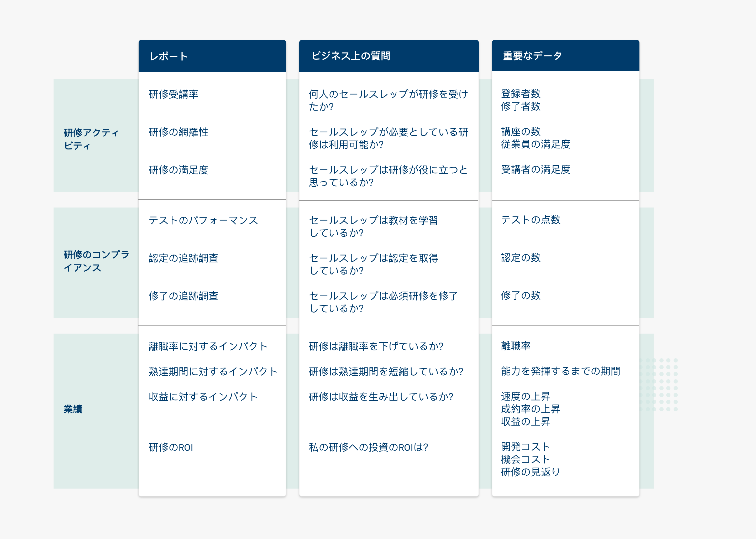Viewport: 756px width, 539px height.
Task: Click the 速度の上昇 data item
Action: pos(526,396)
